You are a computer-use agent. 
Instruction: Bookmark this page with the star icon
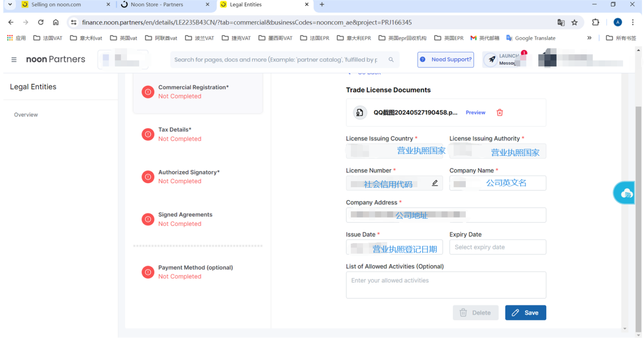(x=574, y=22)
